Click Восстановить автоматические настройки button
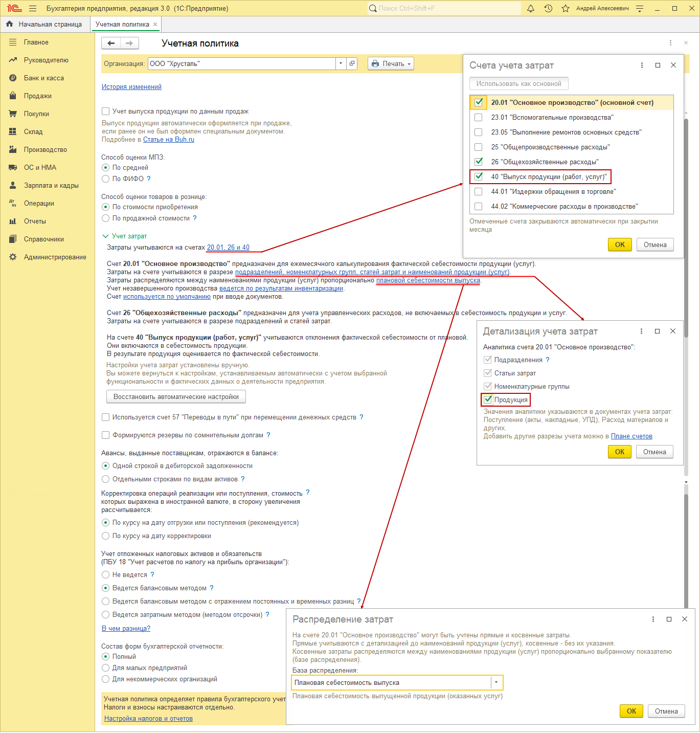Viewport: 700px width, 733px height. point(176,397)
